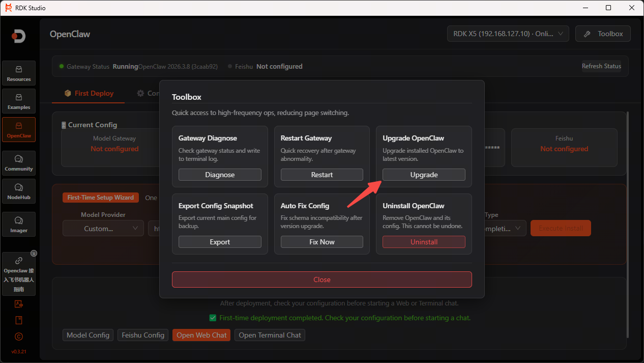The width and height of the screenshot is (644, 363).
Task: Open the Model Config button
Action: 88,335
